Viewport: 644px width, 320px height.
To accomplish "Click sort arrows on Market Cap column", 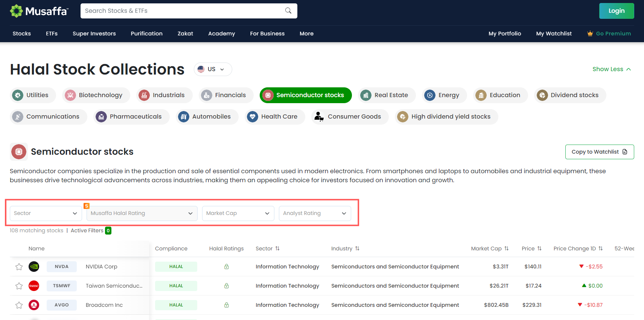I will pyautogui.click(x=507, y=248).
